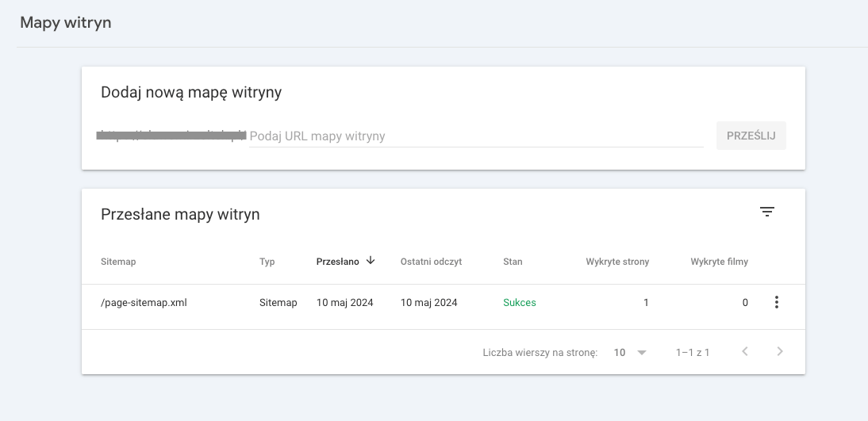Focus the 'Podaj URL mapy witryny' field
The image size is (868, 421).
pos(476,136)
